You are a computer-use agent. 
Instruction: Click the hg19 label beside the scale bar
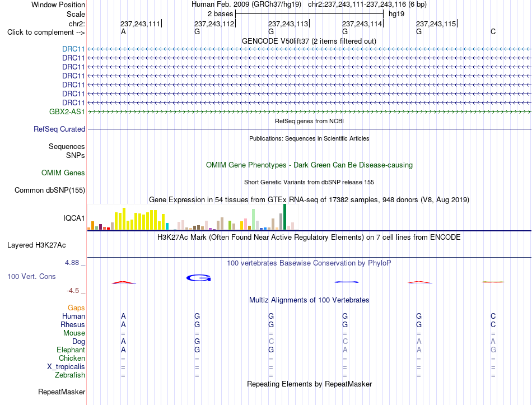[396, 14]
